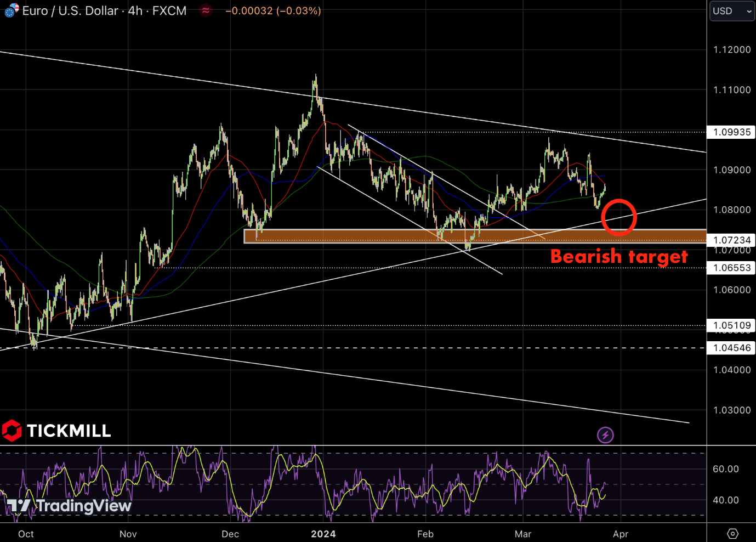756x542 pixels.
Task: Click the 60.00 RSI scale value
Action: tap(726, 469)
